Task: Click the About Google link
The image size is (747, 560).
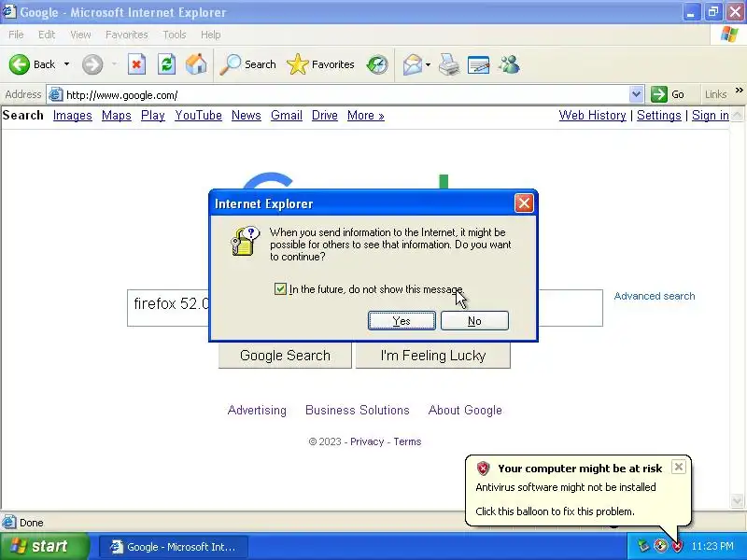Action: tap(465, 410)
